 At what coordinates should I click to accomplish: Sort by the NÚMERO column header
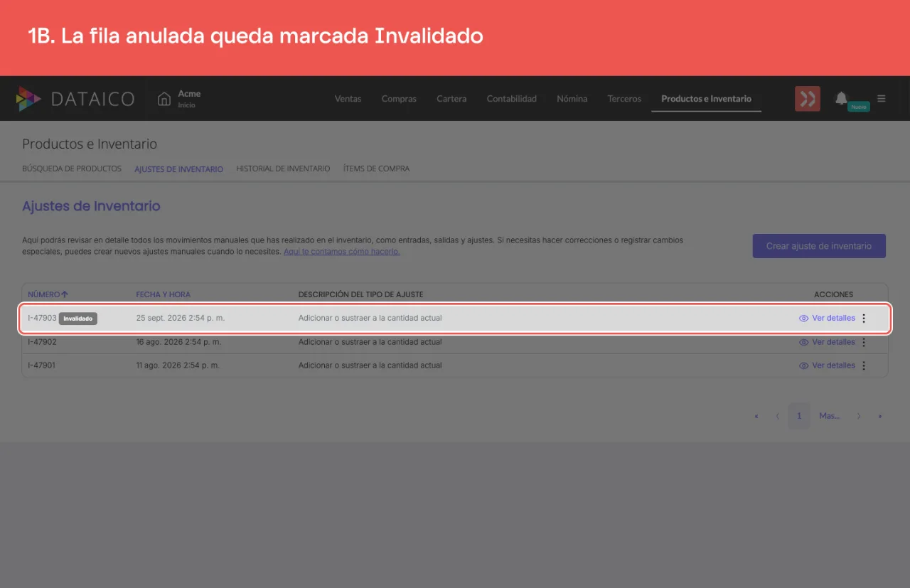(48, 294)
